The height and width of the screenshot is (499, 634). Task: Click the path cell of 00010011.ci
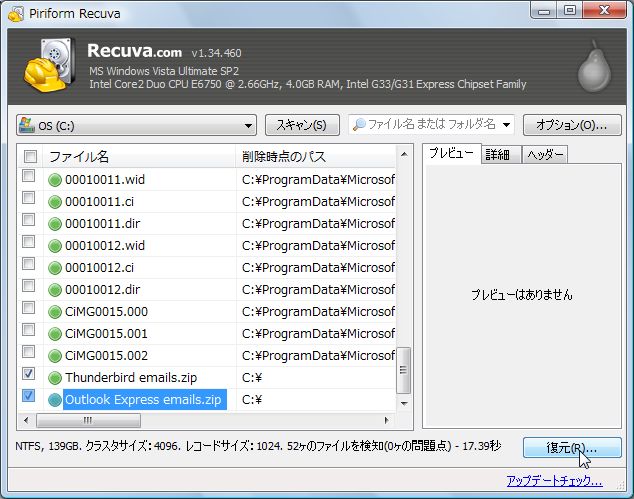coord(318,202)
